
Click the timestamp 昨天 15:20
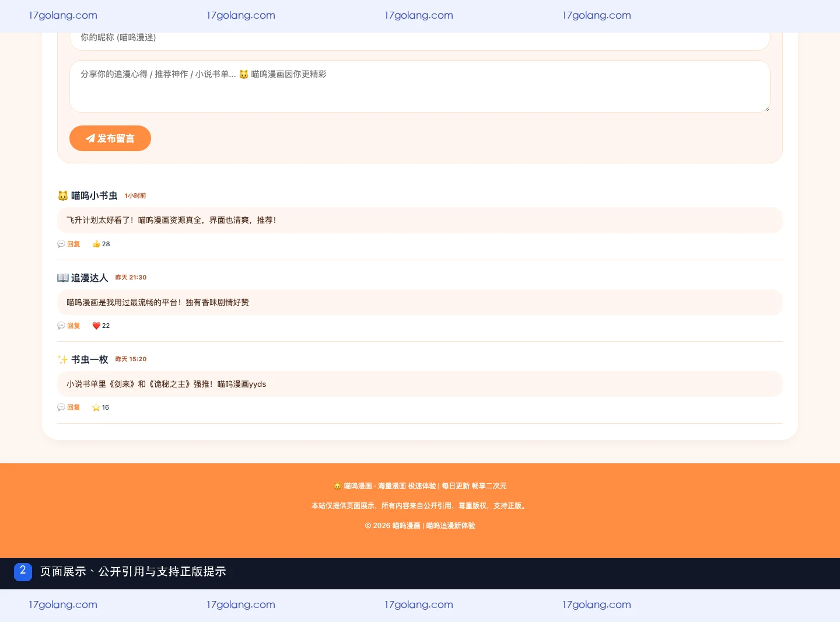131,359
